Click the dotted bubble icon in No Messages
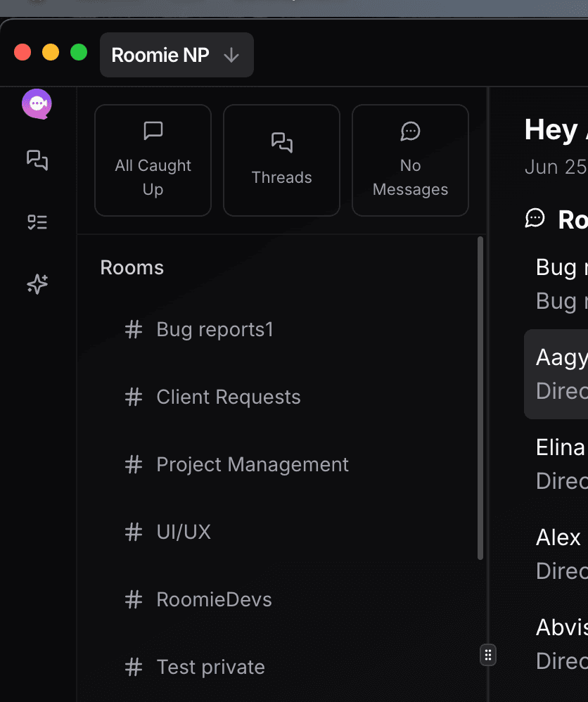588x702 pixels. pos(410,131)
